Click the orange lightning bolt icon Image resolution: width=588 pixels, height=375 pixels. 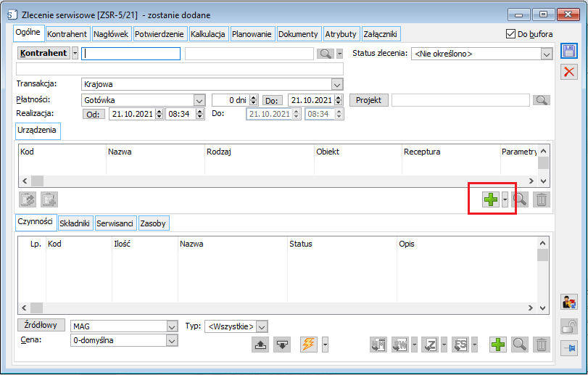click(x=309, y=345)
